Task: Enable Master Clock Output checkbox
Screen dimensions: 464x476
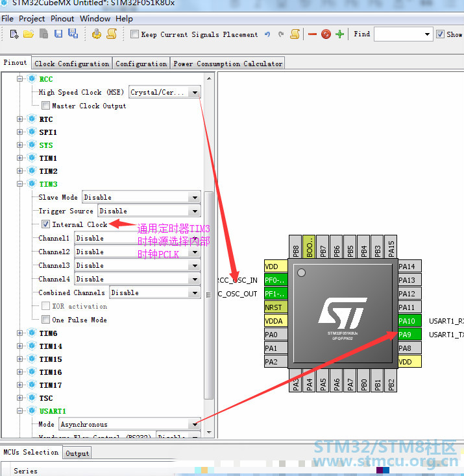Action: click(x=45, y=106)
